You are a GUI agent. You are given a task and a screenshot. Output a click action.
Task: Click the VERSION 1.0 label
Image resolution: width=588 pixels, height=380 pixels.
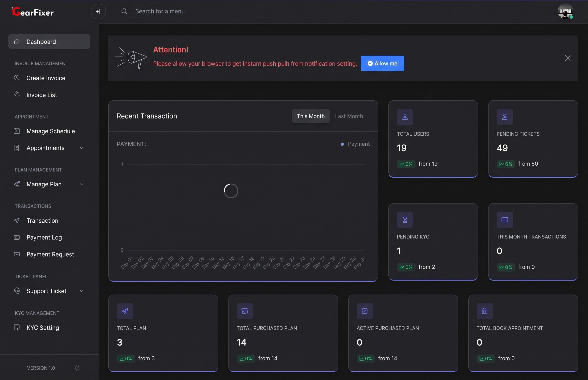coord(41,368)
